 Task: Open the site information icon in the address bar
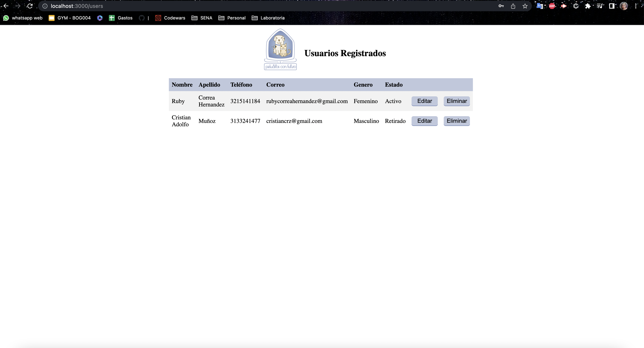[x=45, y=6]
